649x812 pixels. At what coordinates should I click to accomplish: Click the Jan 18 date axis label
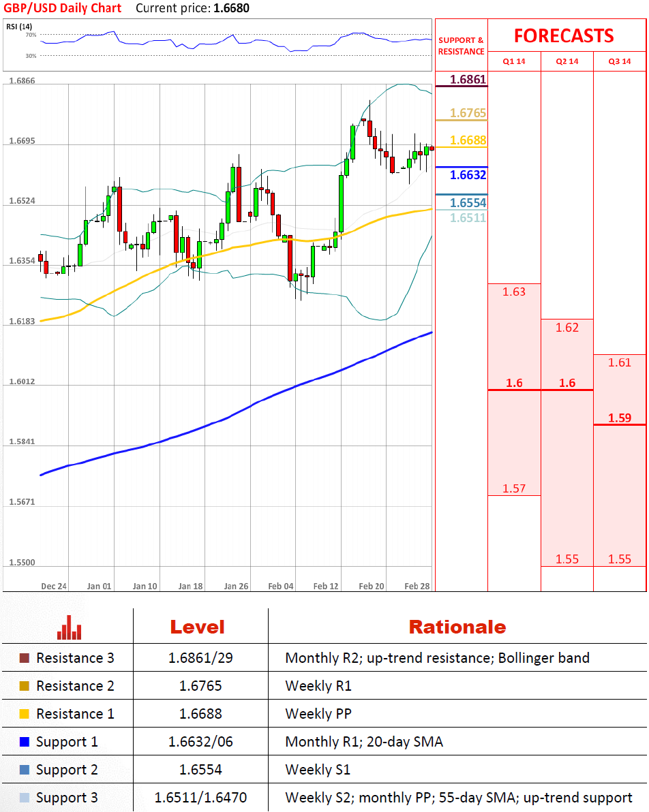191,587
